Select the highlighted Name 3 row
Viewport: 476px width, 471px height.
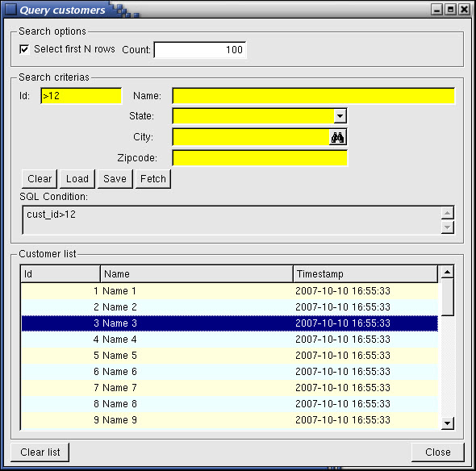[x=229, y=323]
